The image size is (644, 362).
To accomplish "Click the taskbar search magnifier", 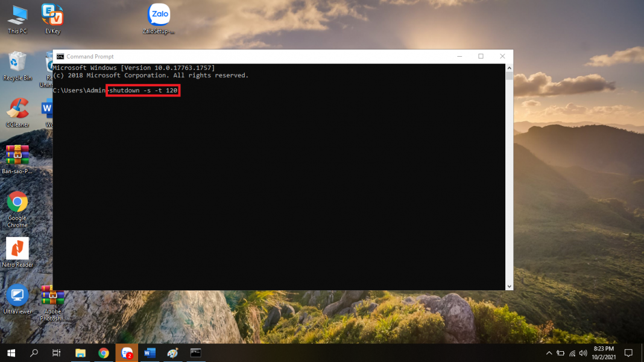I will pos(34,353).
